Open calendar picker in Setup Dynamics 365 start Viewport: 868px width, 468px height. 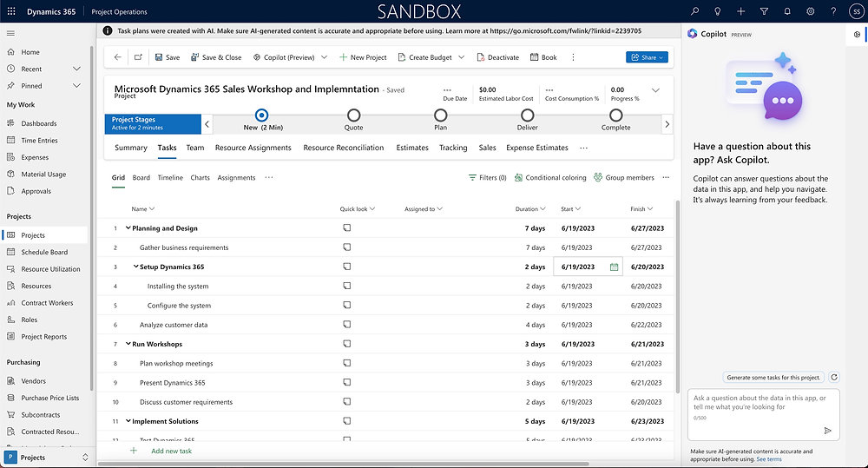coord(614,267)
